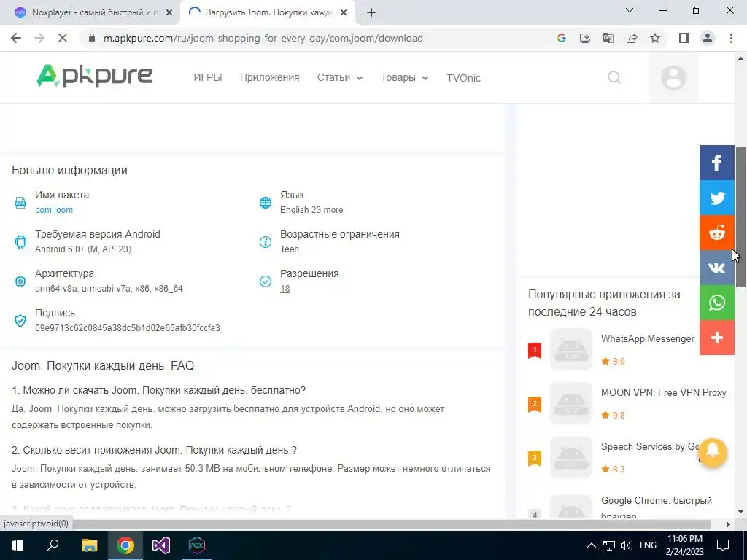Share this page from address bar
747x560 pixels.
click(632, 38)
